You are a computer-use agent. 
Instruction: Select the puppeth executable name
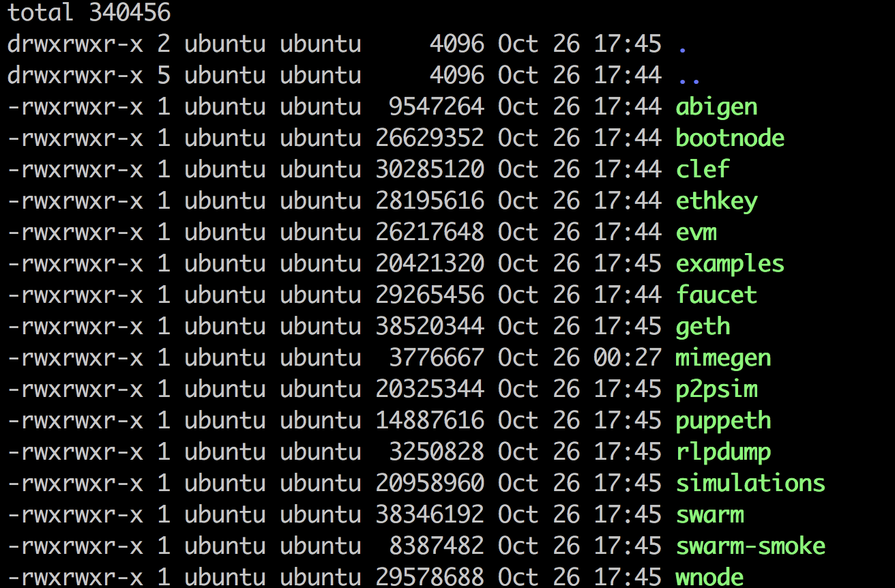[x=723, y=421]
